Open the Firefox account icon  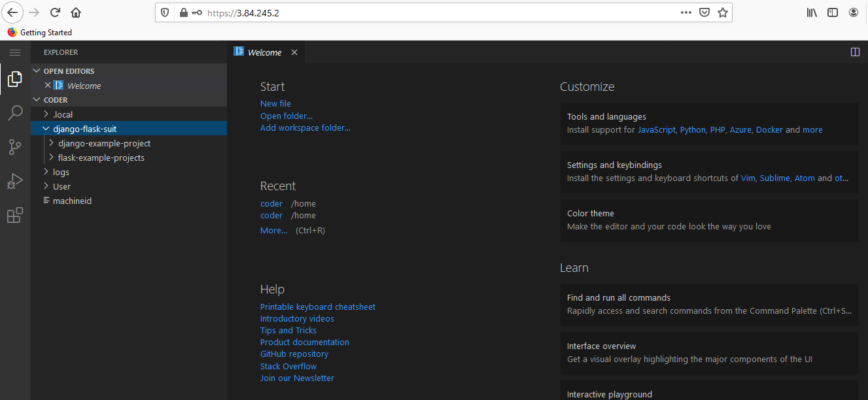[854, 12]
